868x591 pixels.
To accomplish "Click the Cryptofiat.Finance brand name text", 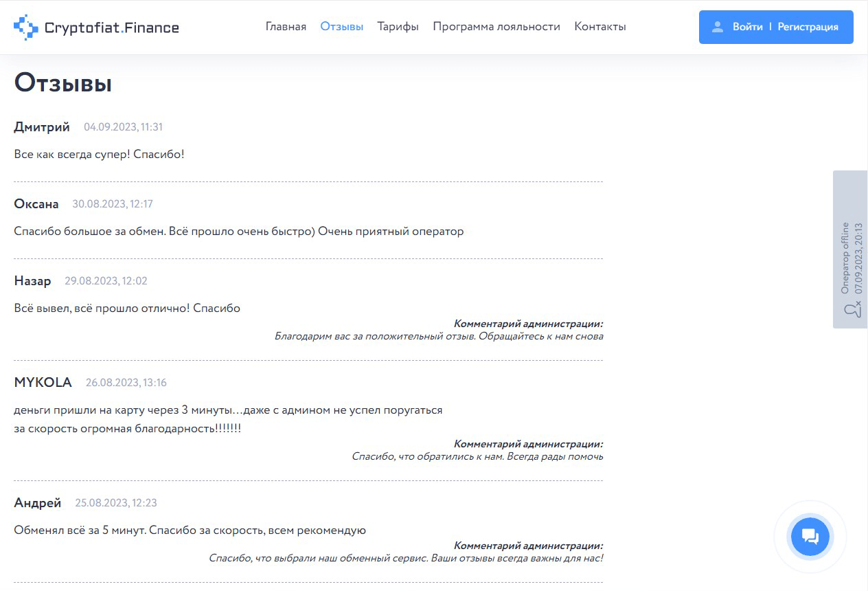I will pyautogui.click(x=111, y=27).
